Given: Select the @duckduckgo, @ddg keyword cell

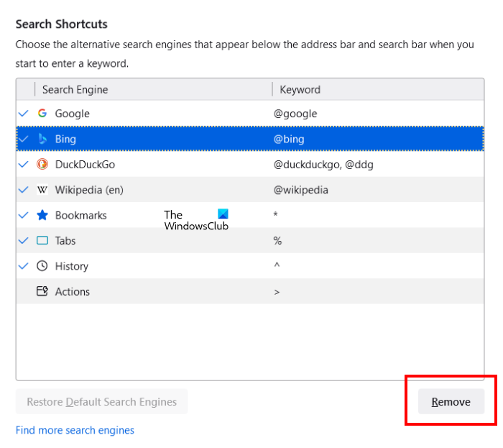Looking at the screenshot, I should 323,165.
